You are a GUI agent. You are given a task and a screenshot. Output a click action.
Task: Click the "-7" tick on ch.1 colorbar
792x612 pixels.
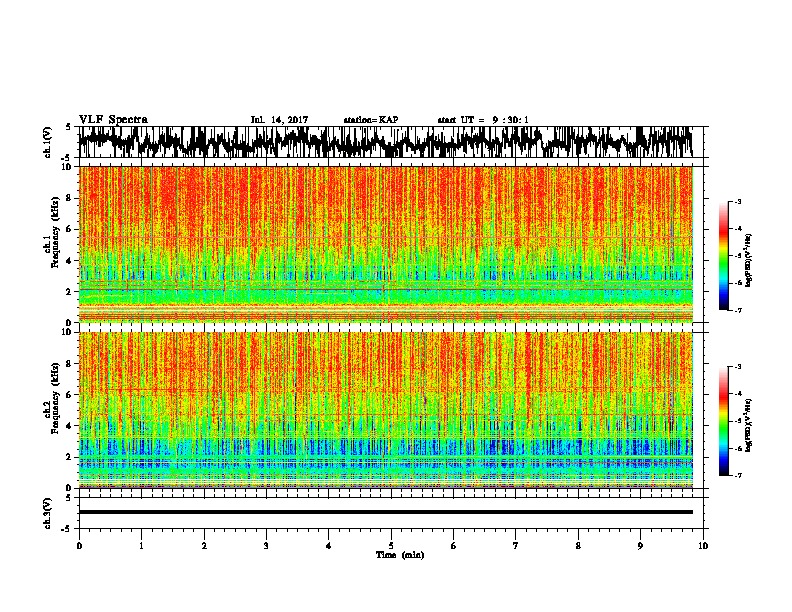click(737, 310)
